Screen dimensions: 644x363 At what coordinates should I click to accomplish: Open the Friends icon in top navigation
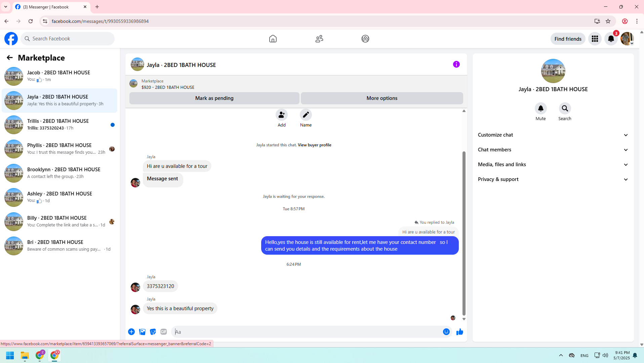(x=319, y=39)
